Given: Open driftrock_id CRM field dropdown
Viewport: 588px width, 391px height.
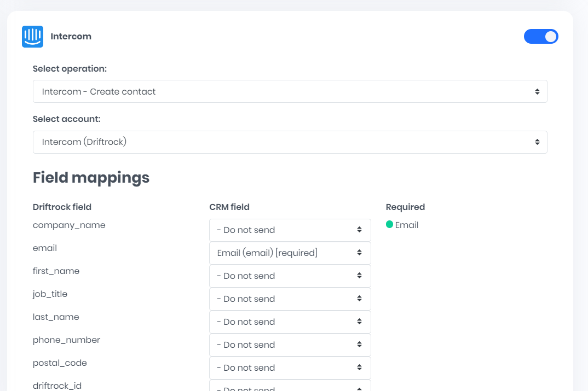Looking at the screenshot, I should [290, 387].
